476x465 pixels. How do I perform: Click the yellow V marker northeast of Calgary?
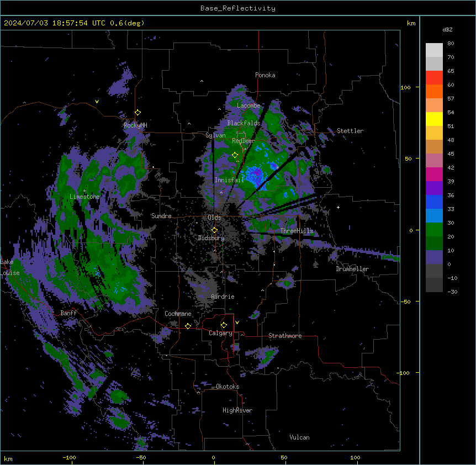pos(237,323)
